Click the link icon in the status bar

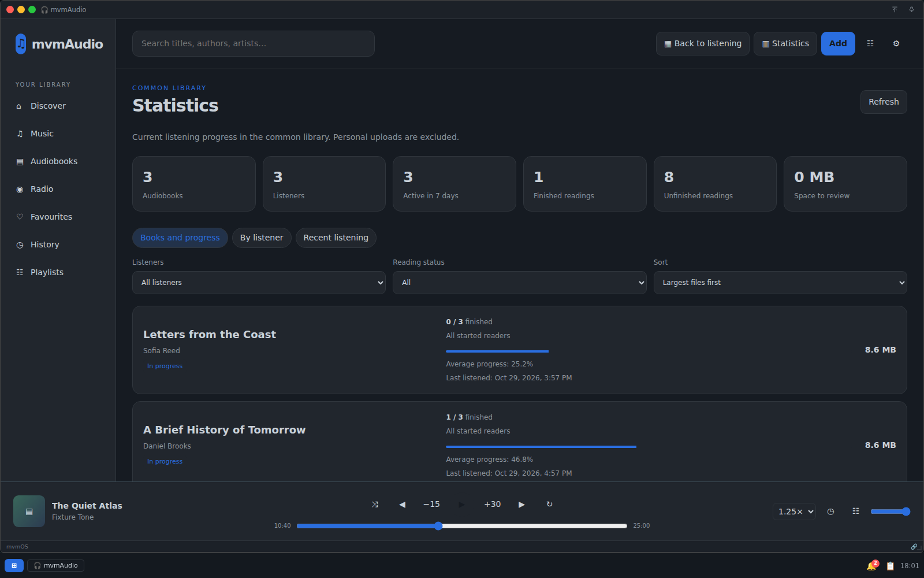pyautogui.click(x=914, y=546)
